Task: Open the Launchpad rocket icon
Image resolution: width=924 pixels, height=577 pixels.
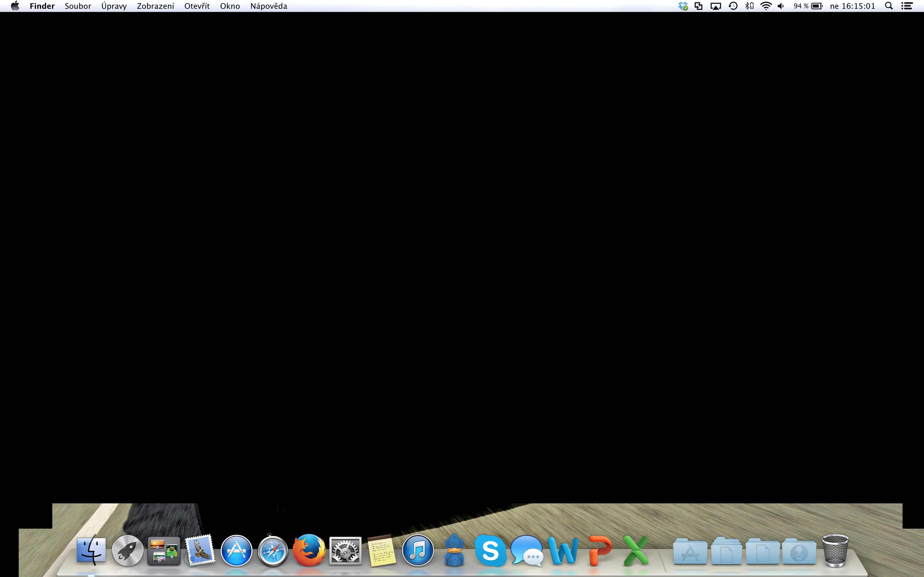Action: 128,550
